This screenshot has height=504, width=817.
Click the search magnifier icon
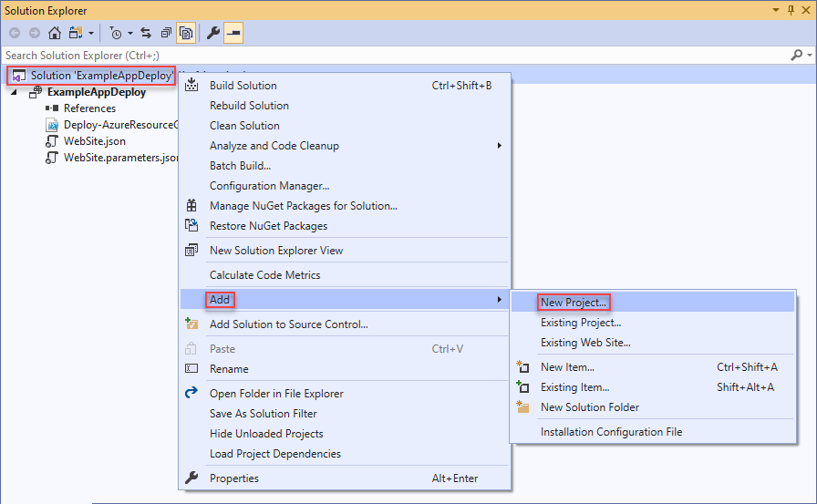click(x=797, y=55)
